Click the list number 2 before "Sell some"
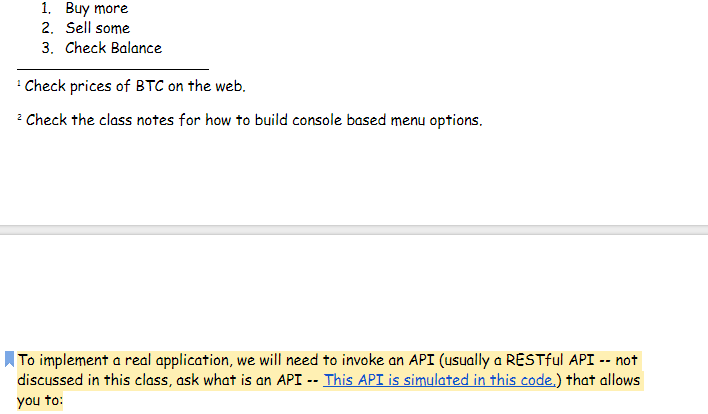This screenshot has width=708, height=414. 46,28
